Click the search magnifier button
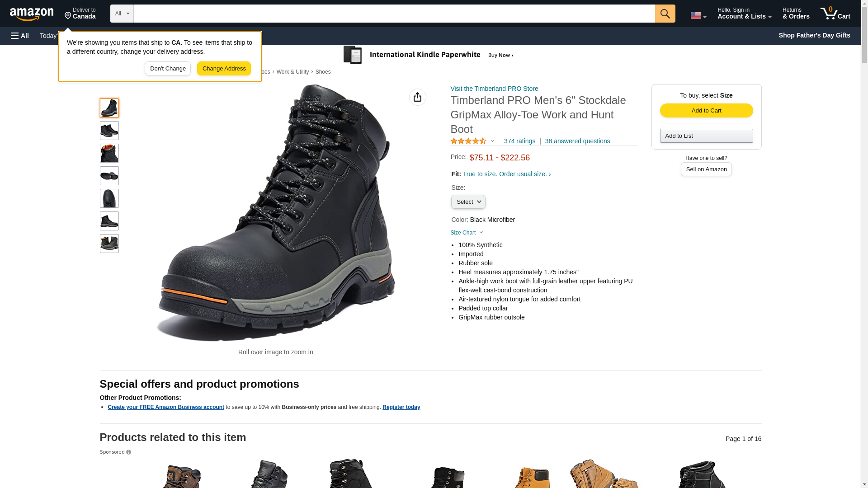This screenshot has height=488, width=868. click(x=665, y=14)
